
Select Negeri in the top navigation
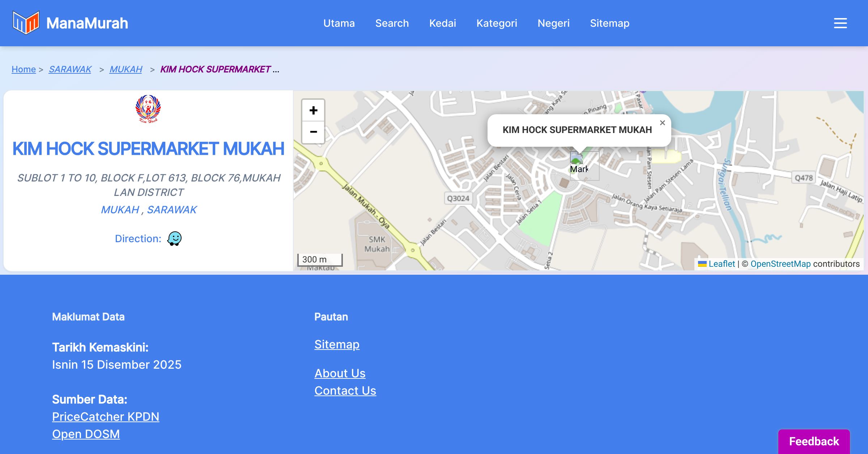click(553, 23)
